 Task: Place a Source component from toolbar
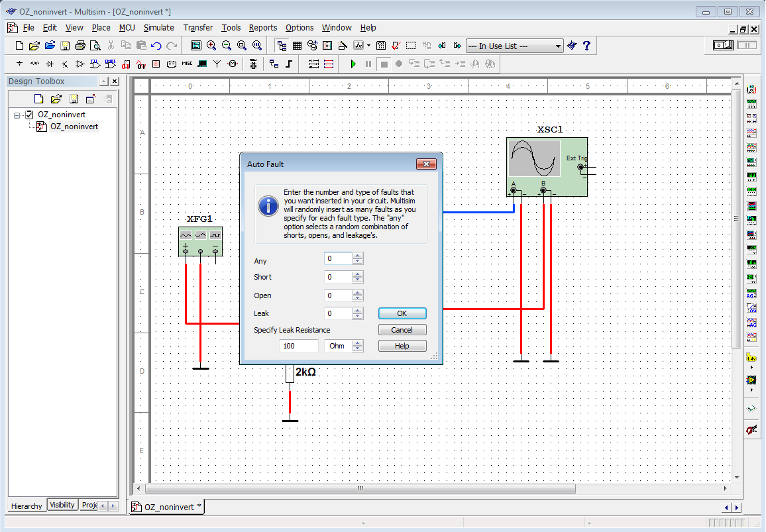[19, 64]
